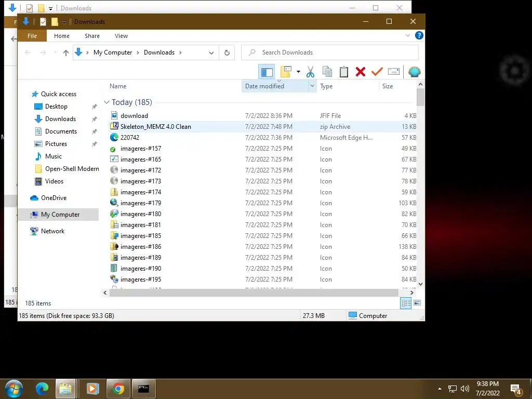The width and height of the screenshot is (532, 399).
Task: Open Pictures in the navigation pane
Action: point(56,144)
